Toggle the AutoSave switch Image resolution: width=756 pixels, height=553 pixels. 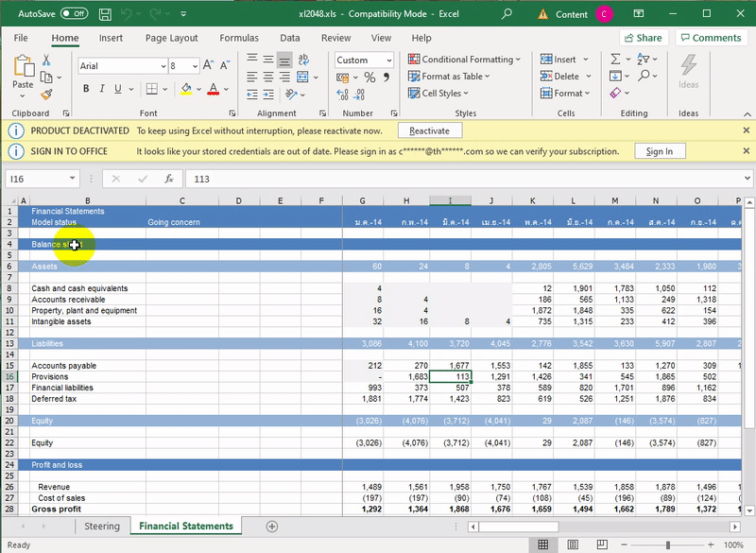73,14
